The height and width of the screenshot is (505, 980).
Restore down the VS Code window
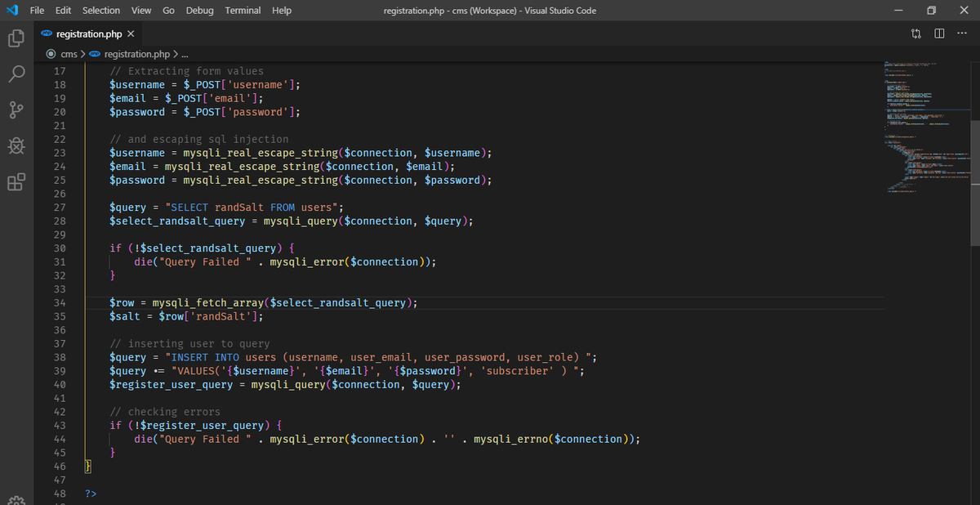coord(932,11)
